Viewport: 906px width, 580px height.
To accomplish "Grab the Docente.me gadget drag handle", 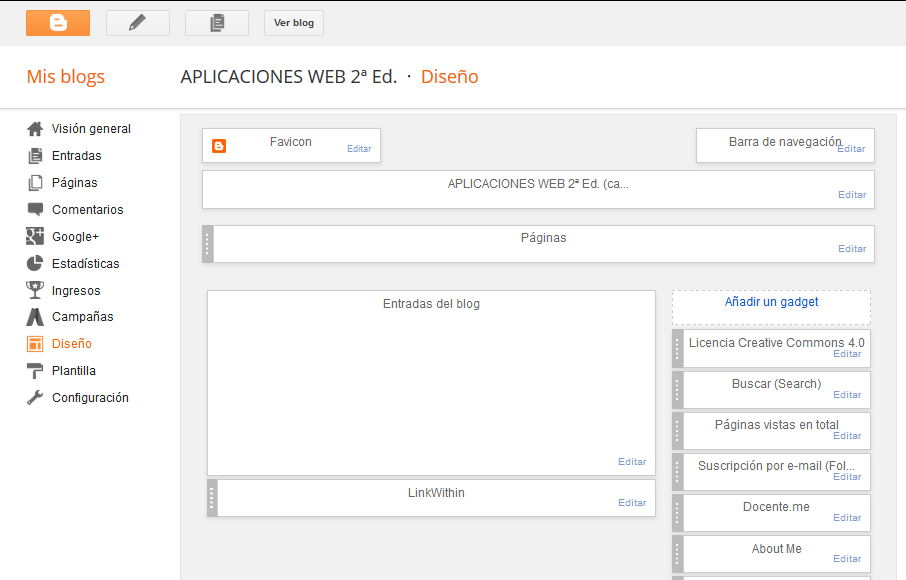I will tap(678, 512).
